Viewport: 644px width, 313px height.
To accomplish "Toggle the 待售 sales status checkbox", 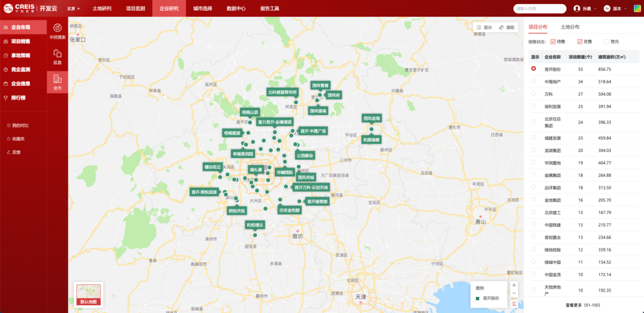I will point(552,42).
